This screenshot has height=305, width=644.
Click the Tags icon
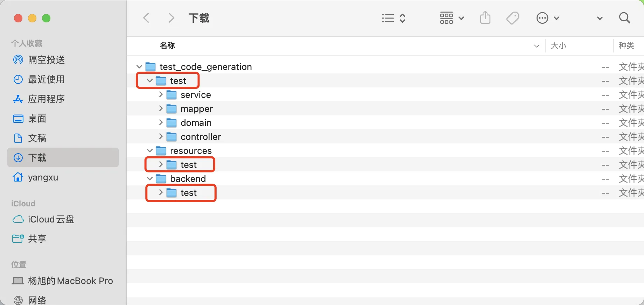513,18
